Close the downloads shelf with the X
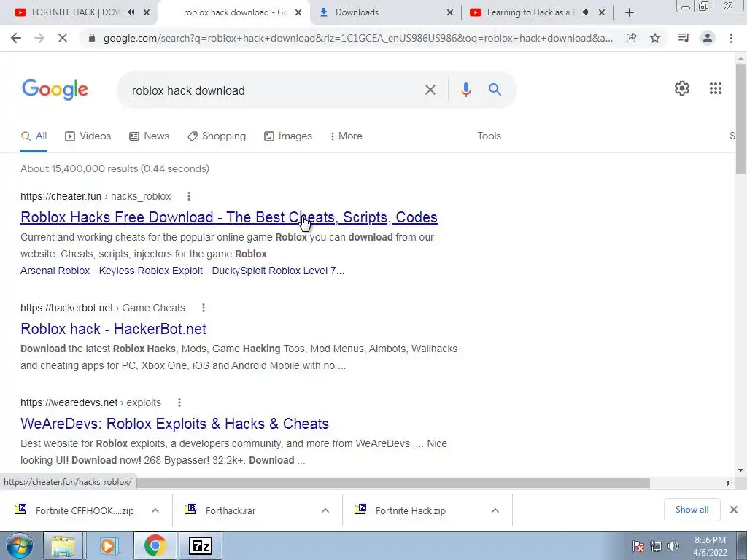This screenshot has width=747, height=560. click(734, 510)
